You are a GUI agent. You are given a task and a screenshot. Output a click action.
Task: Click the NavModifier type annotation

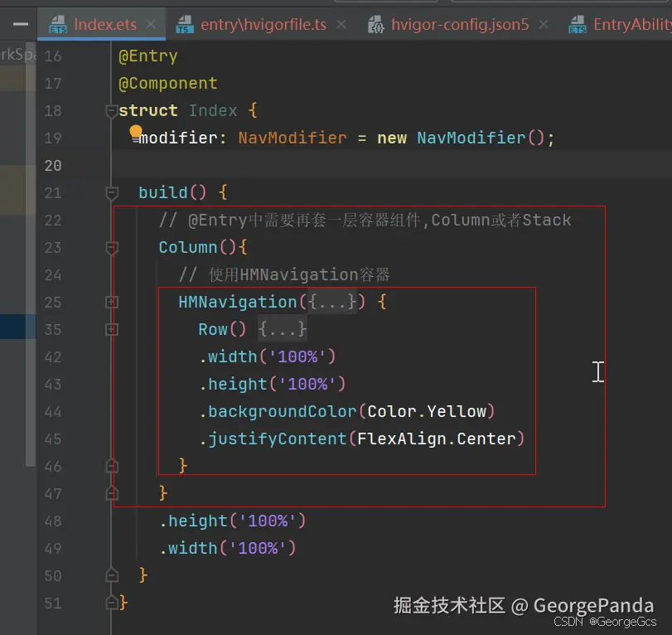click(292, 138)
